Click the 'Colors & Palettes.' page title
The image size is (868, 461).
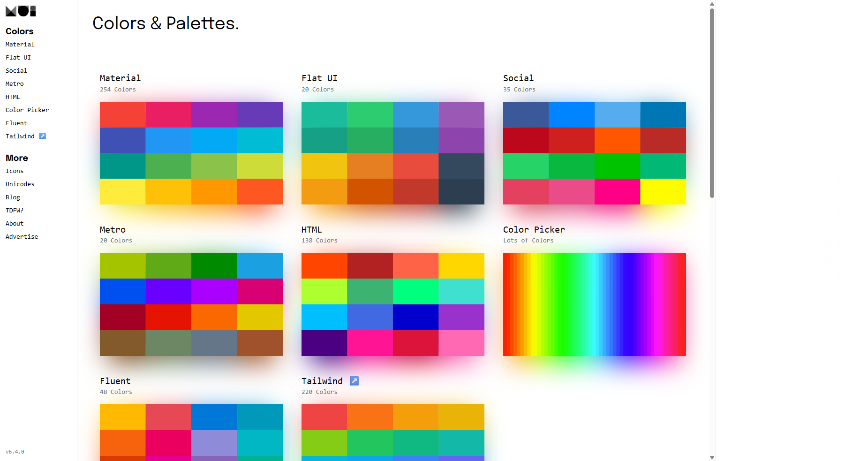(x=166, y=23)
